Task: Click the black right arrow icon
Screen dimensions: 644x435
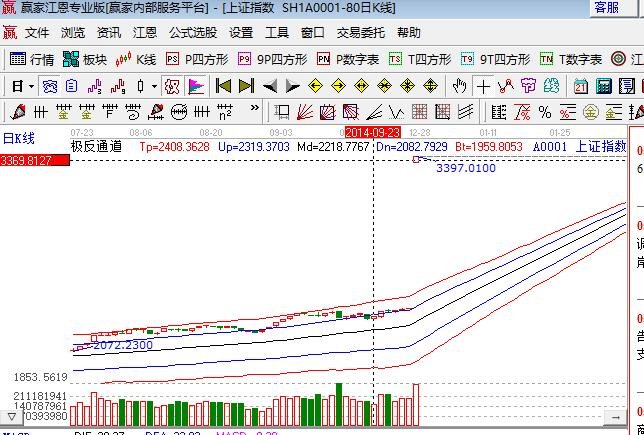Action: click(x=292, y=86)
